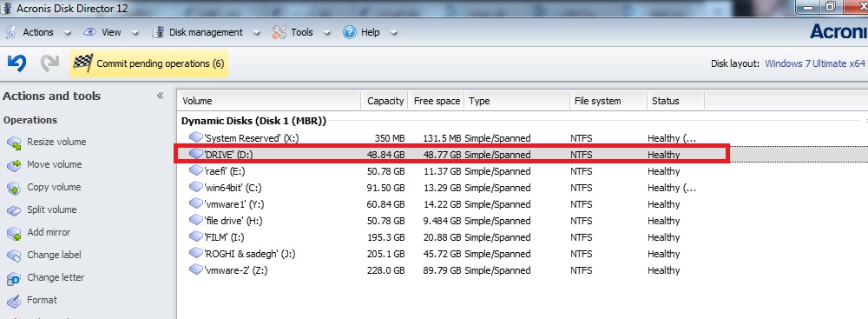Click the Change label operation link
868x319 pixels.
click(x=54, y=255)
